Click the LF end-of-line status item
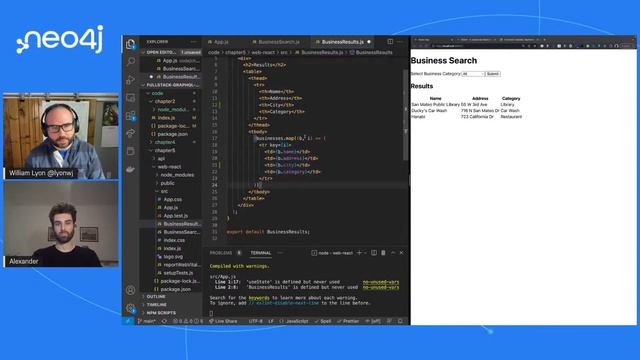640x360 pixels. 271,321
